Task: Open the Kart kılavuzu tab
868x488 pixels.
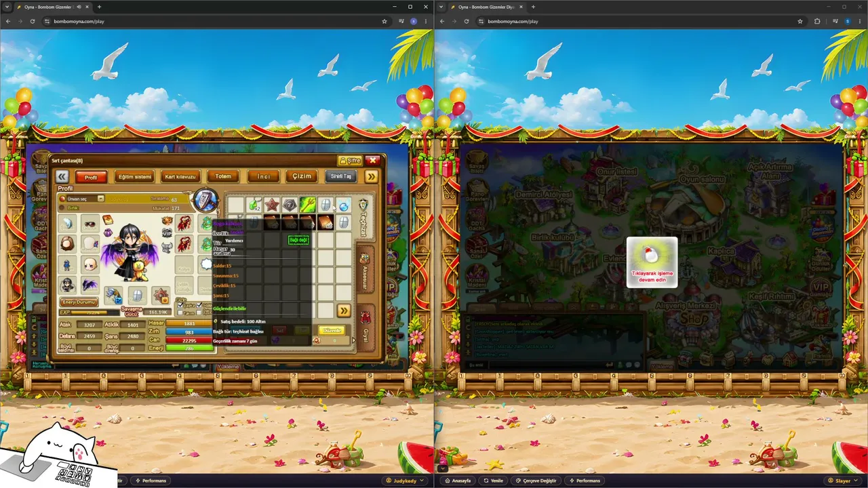Action: pyautogui.click(x=180, y=177)
